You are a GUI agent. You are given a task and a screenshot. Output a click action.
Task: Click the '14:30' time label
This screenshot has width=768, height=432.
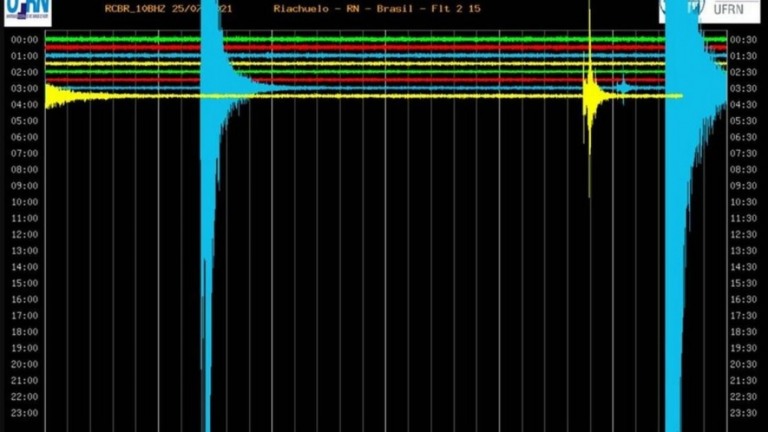[x=744, y=267]
